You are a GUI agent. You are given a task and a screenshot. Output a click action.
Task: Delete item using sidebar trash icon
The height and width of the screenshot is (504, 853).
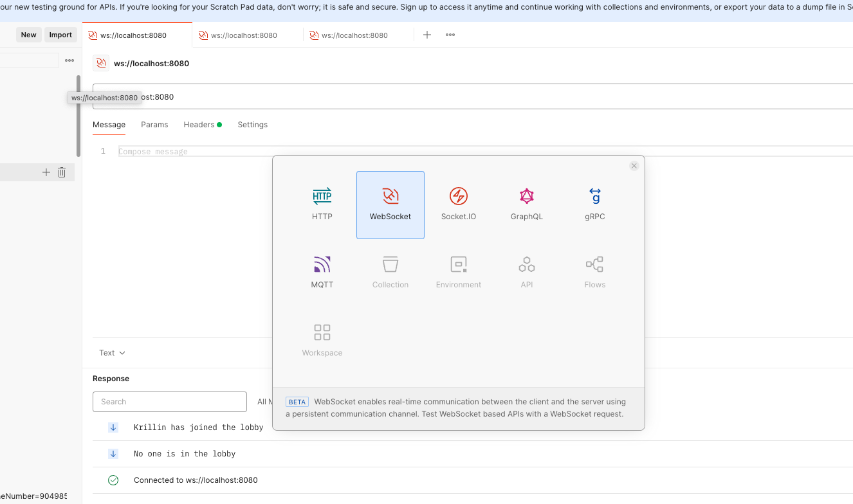pos(62,172)
